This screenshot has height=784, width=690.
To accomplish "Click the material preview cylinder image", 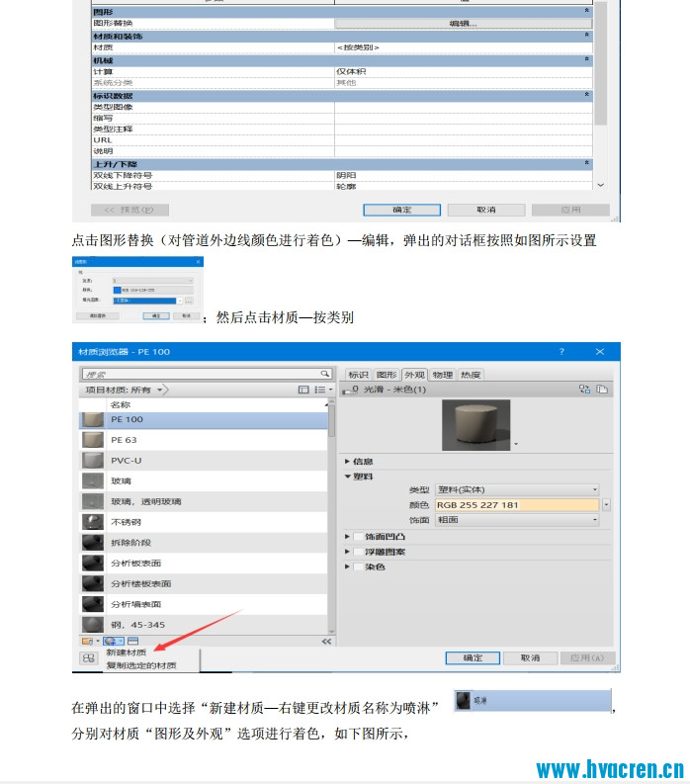I will 476,425.
